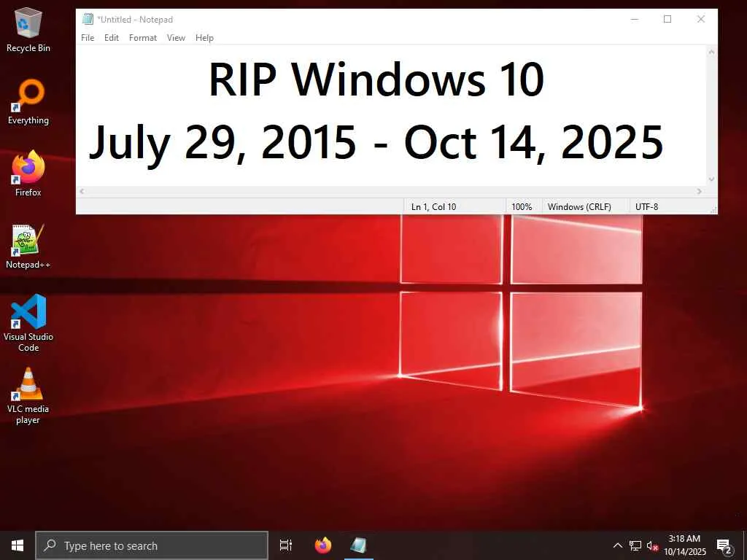Select the Everything search shortcut
Viewport: 747px width, 560px height.
coord(28,102)
